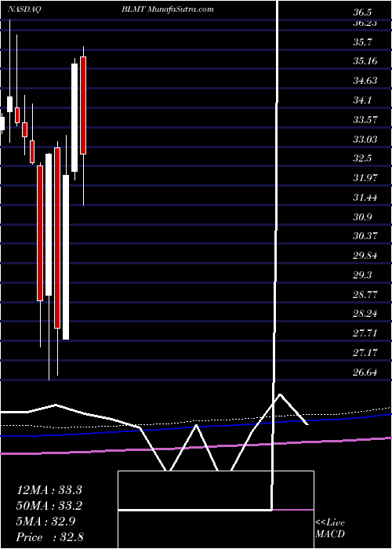Click the Price : 32.8 readout
Screen dimensions: 392x549
(50, 537)
